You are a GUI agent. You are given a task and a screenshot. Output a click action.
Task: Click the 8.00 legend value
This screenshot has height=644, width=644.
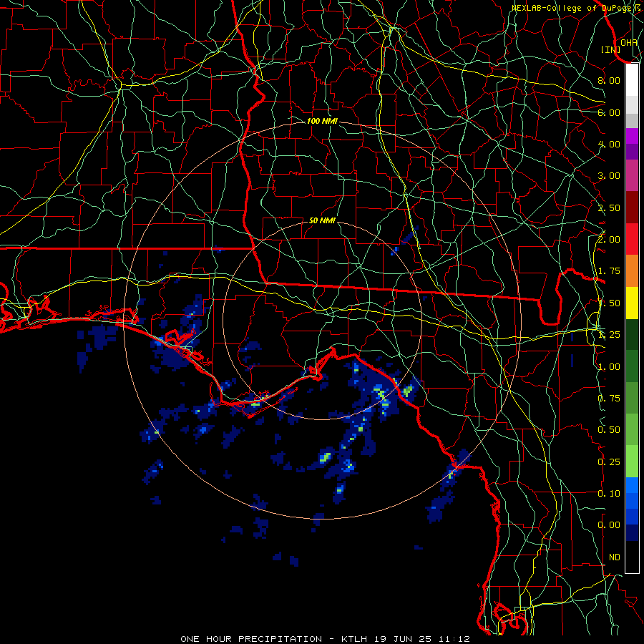609,80
